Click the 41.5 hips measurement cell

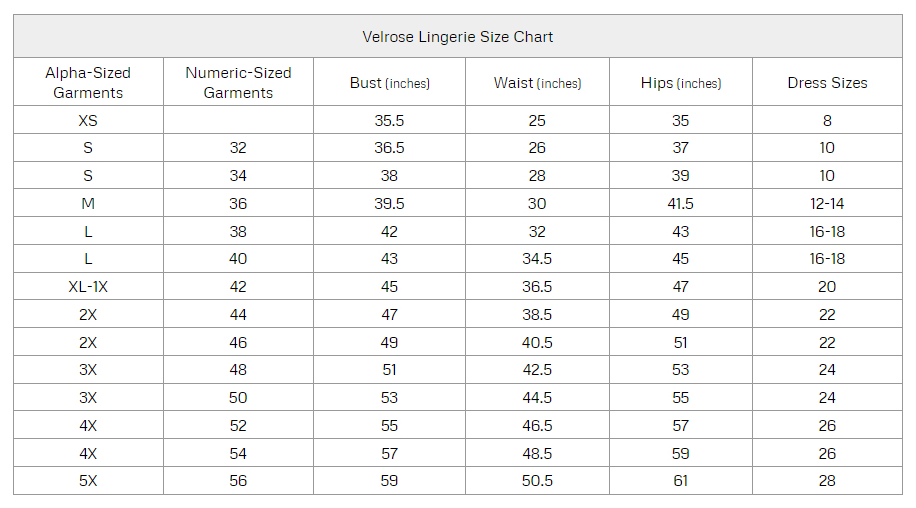click(680, 204)
